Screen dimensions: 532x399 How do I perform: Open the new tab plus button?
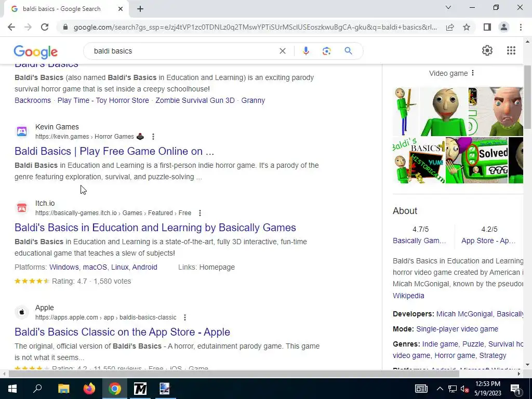tap(140, 9)
